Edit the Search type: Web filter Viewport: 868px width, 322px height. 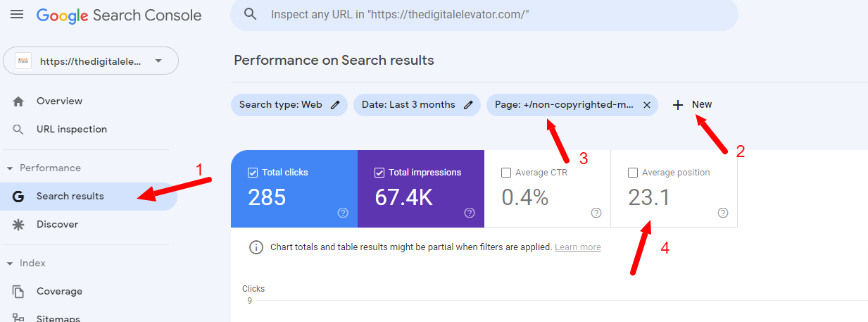(x=289, y=105)
